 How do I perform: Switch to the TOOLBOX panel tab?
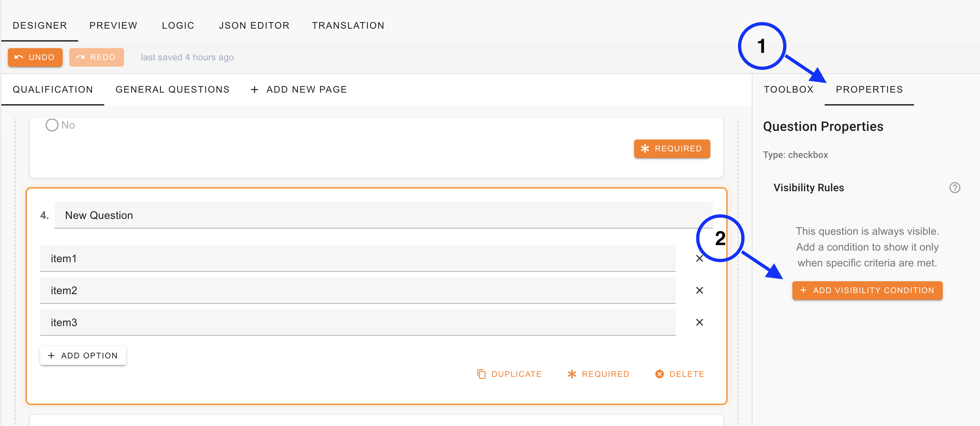(x=788, y=89)
